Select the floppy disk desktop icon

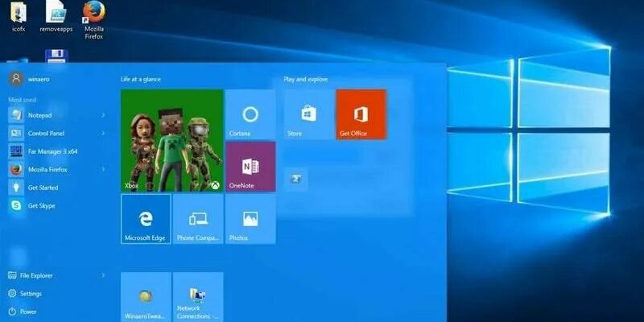tap(56, 56)
